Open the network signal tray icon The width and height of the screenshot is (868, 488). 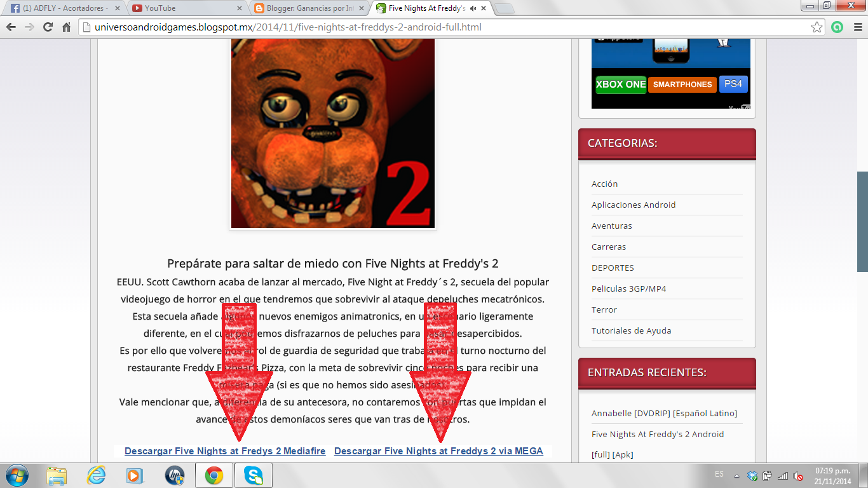pos(783,475)
